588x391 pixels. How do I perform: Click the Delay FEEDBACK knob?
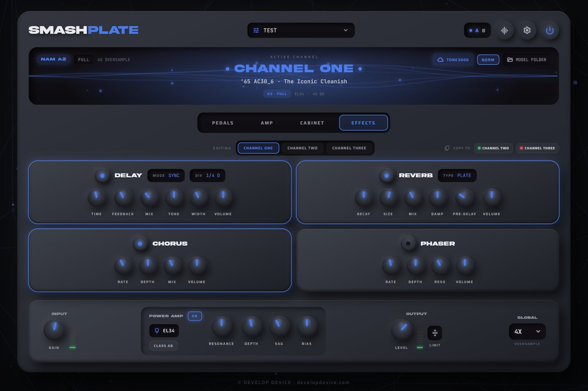click(123, 198)
